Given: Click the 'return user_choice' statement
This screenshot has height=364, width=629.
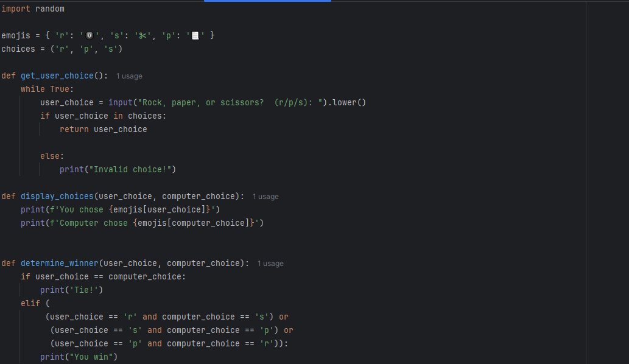Looking at the screenshot, I should (x=104, y=130).
